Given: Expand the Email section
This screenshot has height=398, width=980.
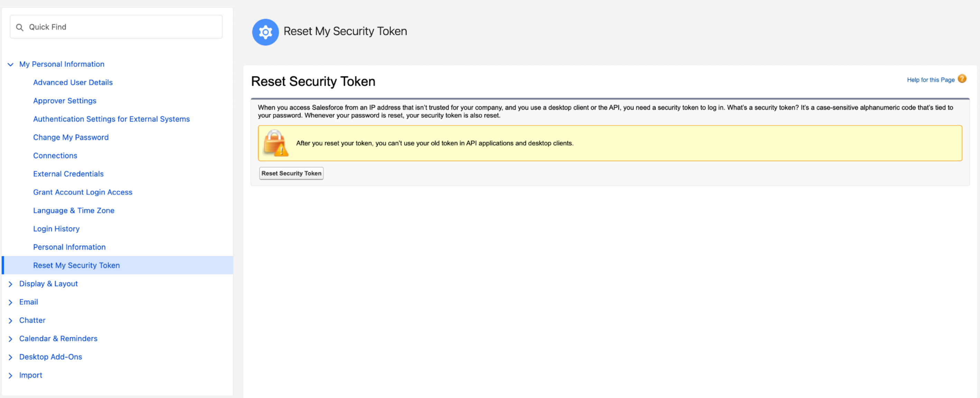Looking at the screenshot, I should click(x=11, y=302).
